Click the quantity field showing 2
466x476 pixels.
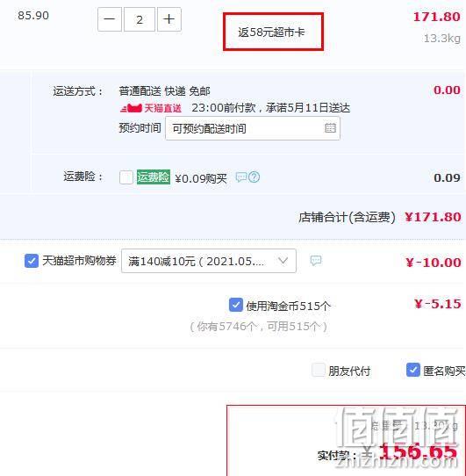(140, 19)
